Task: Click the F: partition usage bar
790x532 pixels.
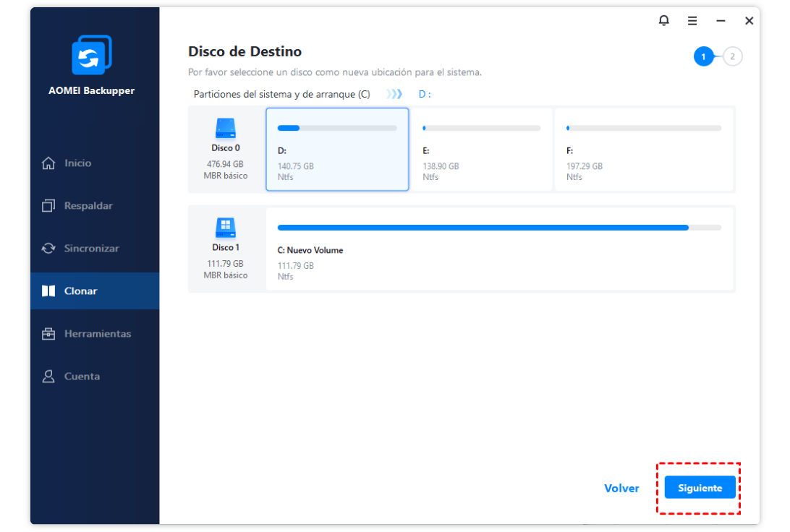Action: pos(644,129)
